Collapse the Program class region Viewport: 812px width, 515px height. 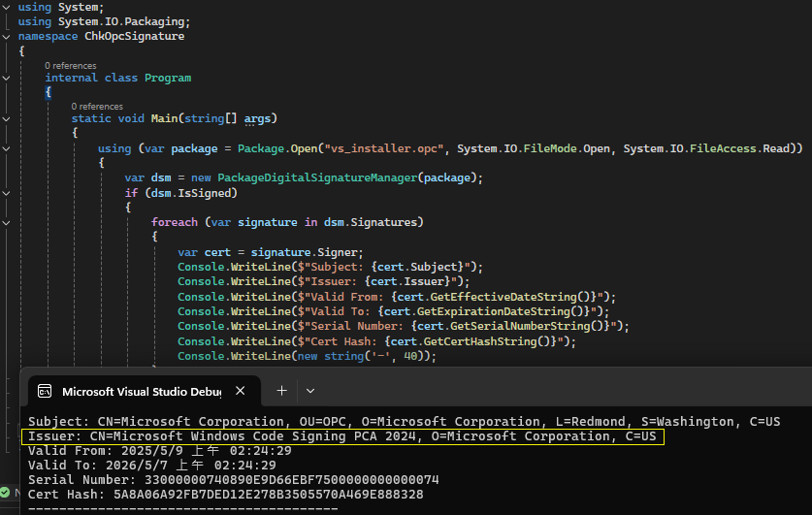tap(7, 78)
